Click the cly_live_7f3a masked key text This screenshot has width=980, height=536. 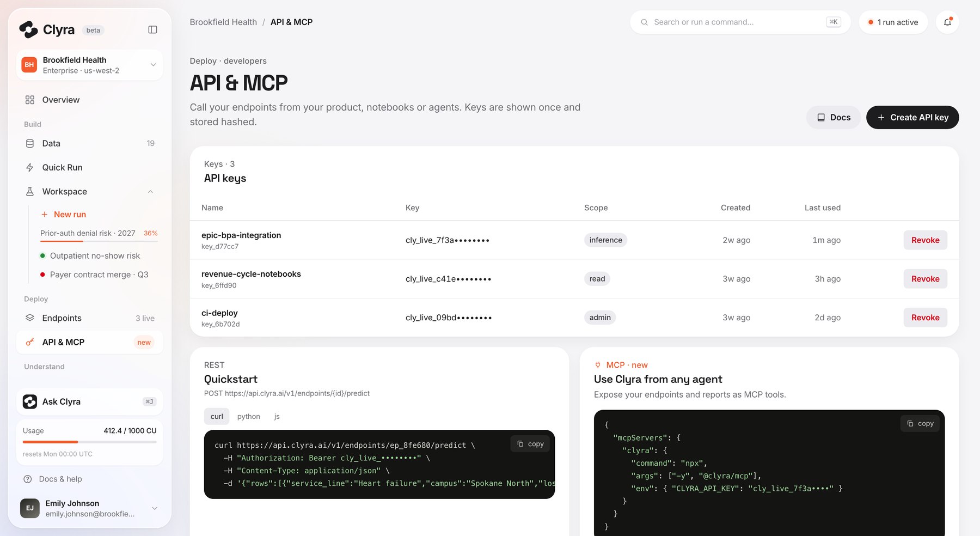point(448,240)
